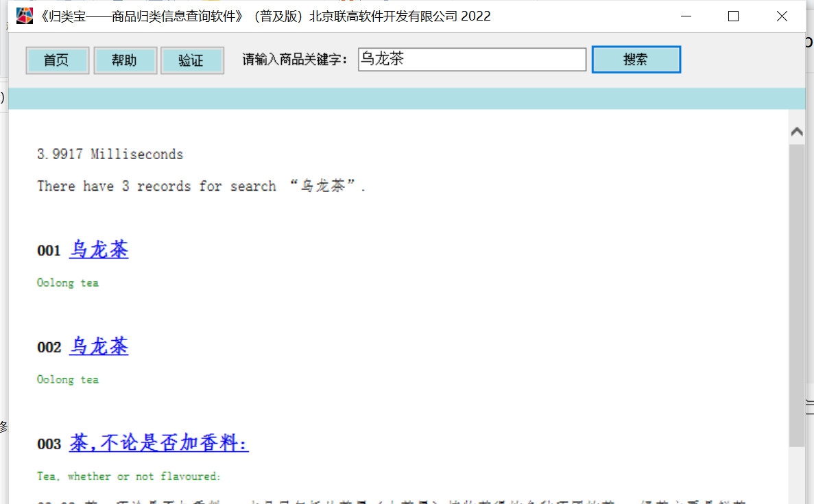814x504 pixels.
Task: Select the green Oolong tea description text
Action: (x=67, y=282)
